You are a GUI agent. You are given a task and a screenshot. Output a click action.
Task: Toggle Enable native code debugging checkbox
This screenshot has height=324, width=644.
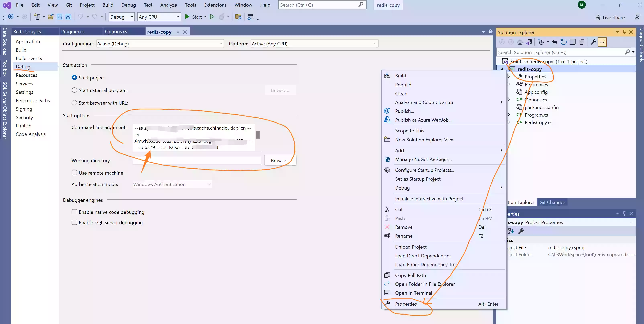pos(74,212)
